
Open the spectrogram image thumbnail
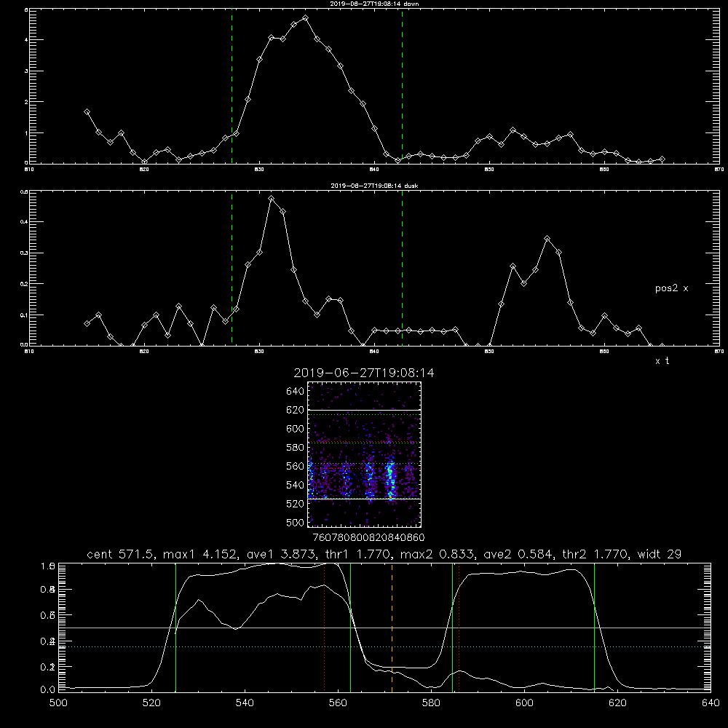click(x=365, y=454)
